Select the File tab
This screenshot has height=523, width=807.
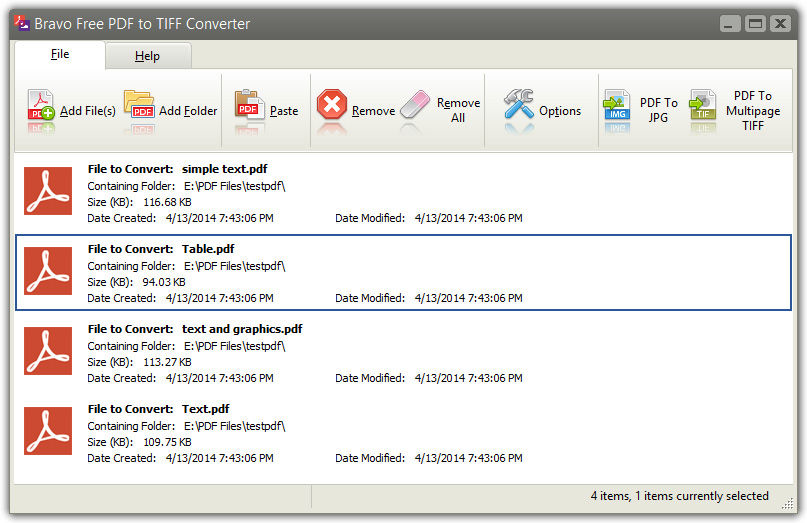point(60,54)
